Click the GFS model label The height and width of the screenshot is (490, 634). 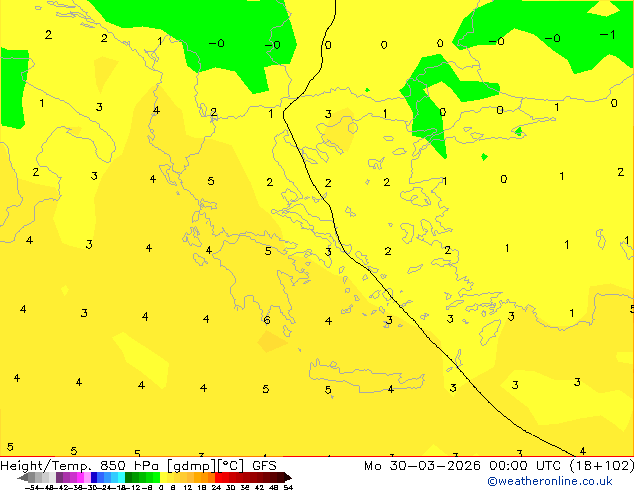(x=264, y=466)
